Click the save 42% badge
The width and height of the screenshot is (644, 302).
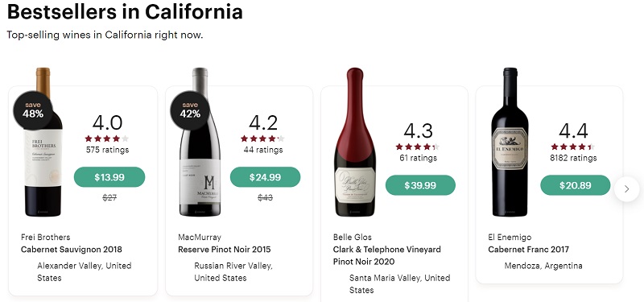tap(190, 110)
